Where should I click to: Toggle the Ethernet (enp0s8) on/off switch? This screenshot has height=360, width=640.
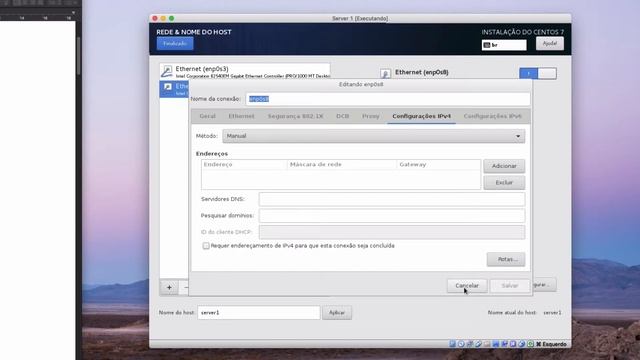pyautogui.click(x=538, y=73)
